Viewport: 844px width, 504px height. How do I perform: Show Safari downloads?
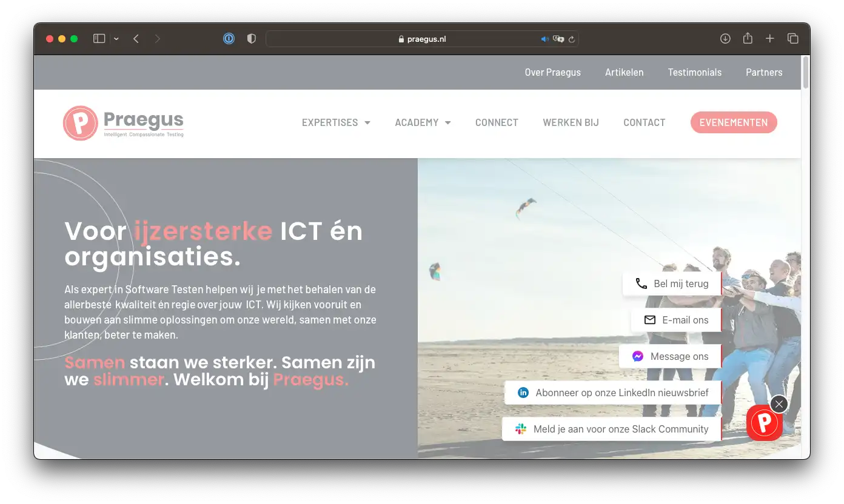pyautogui.click(x=725, y=39)
